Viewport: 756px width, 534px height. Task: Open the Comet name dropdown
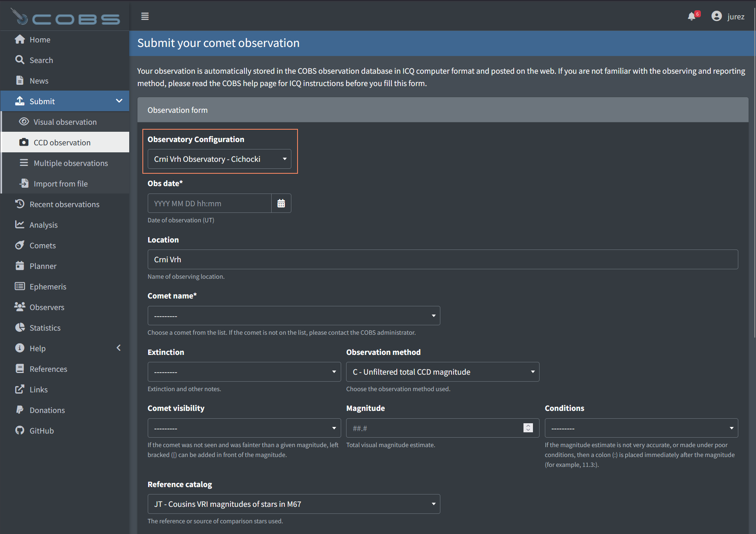tap(293, 316)
